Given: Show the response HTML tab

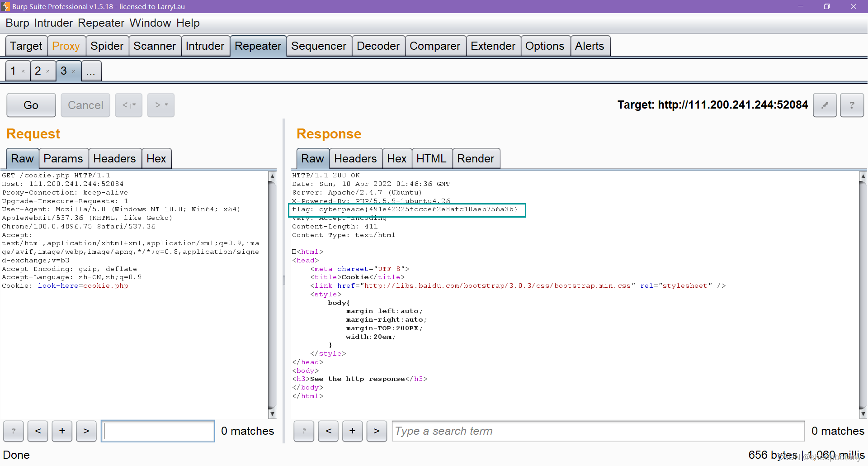Looking at the screenshot, I should (431, 159).
